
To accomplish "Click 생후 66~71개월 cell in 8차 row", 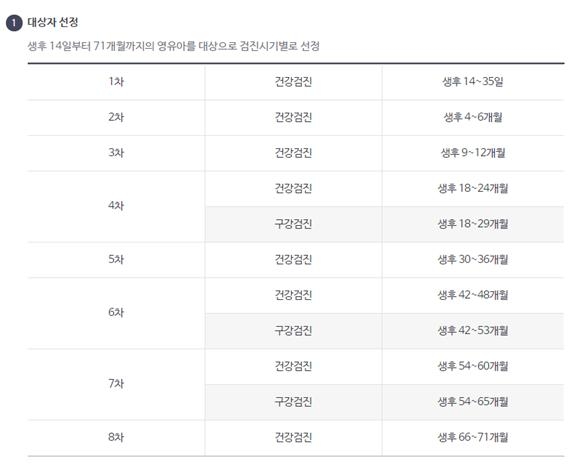I will (473, 437).
